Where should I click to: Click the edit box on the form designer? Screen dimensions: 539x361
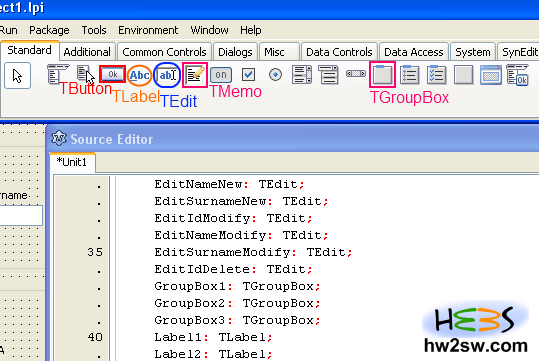point(21,216)
